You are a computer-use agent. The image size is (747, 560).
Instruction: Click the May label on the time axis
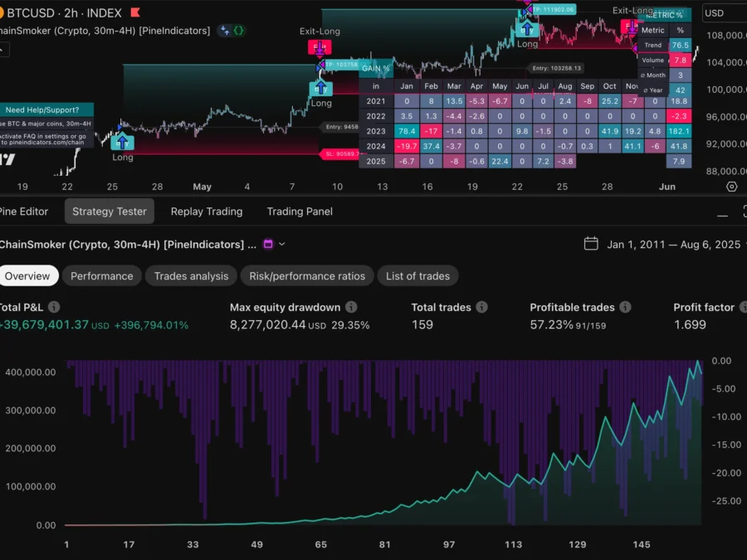pos(202,187)
